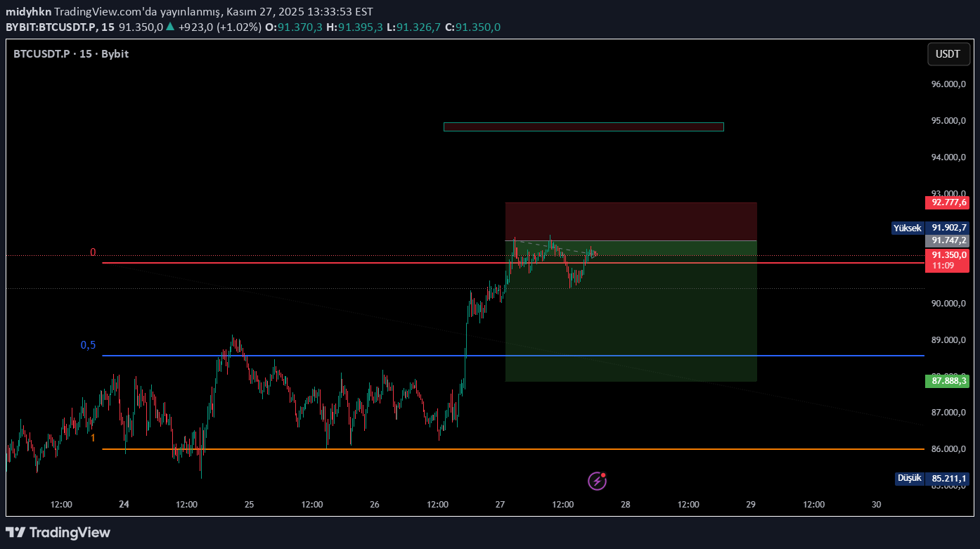
Task: Click the red Fibonacci 0 level label
Action: point(93,252)
